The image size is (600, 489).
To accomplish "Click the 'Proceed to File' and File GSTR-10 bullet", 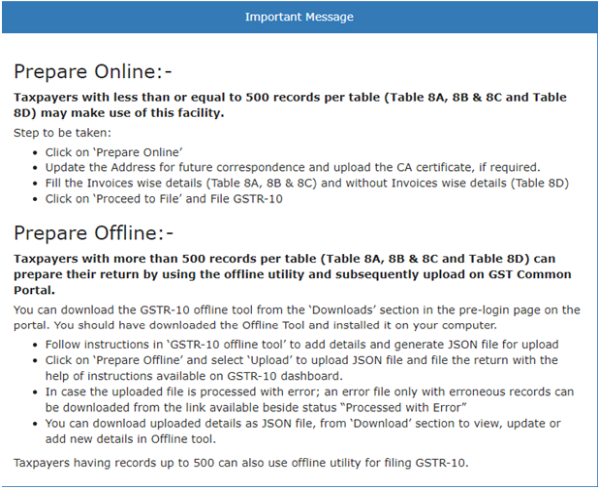I will [x=163, y=199].
